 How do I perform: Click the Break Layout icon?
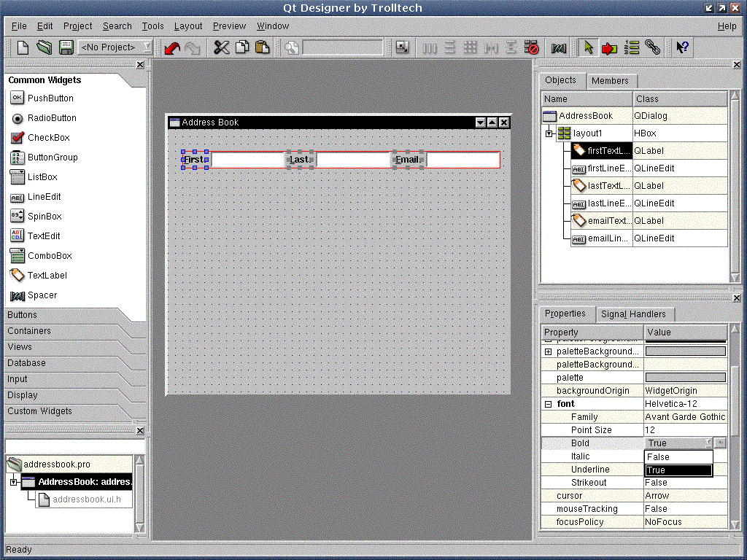point(532,47)
